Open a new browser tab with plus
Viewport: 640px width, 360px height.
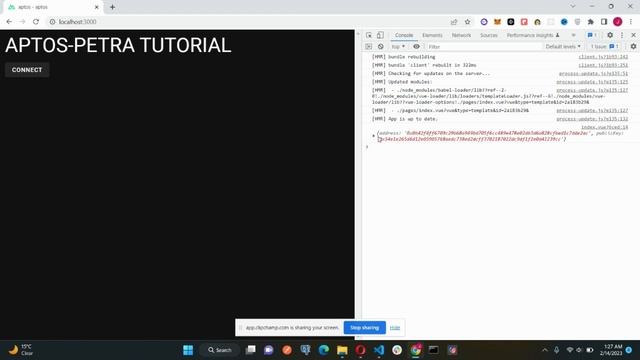112,7
